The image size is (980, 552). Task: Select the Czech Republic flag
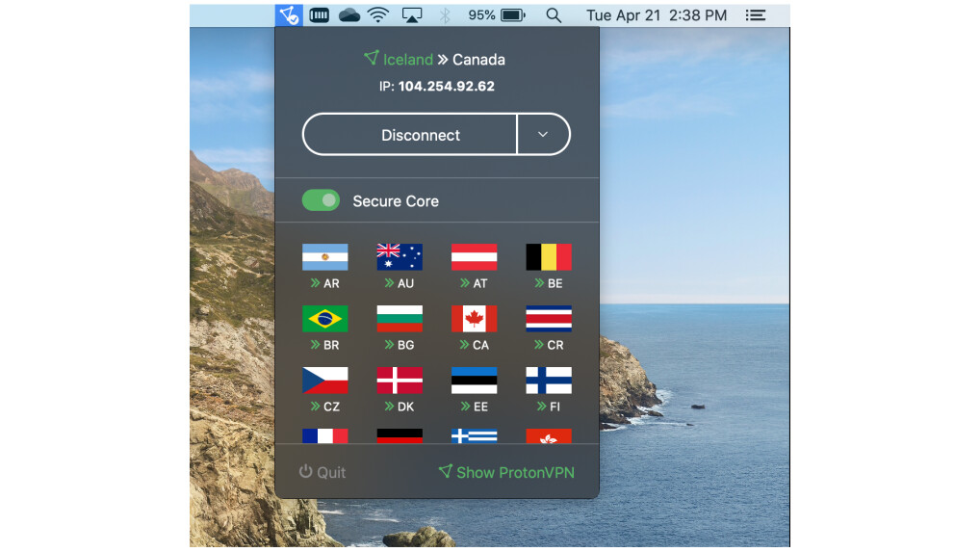tap(325, 381)
